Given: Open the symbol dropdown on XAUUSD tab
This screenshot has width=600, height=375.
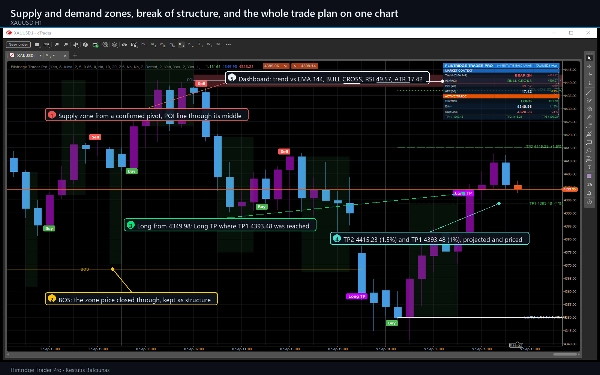Looking at the screenshot, I should point(41,55).
